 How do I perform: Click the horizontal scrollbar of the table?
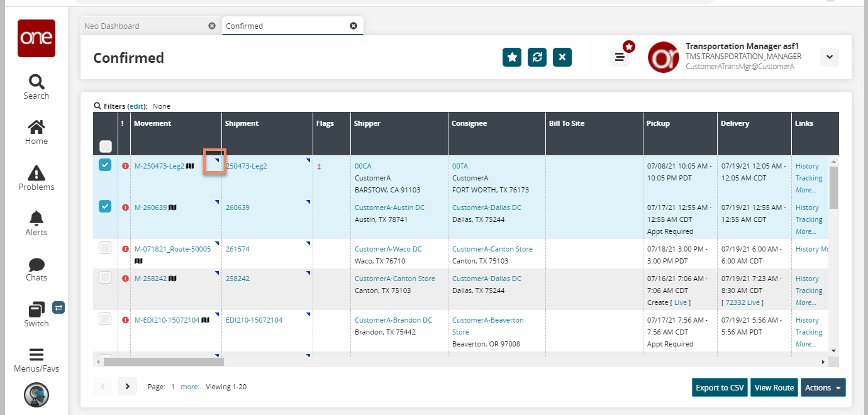(164, 362)
